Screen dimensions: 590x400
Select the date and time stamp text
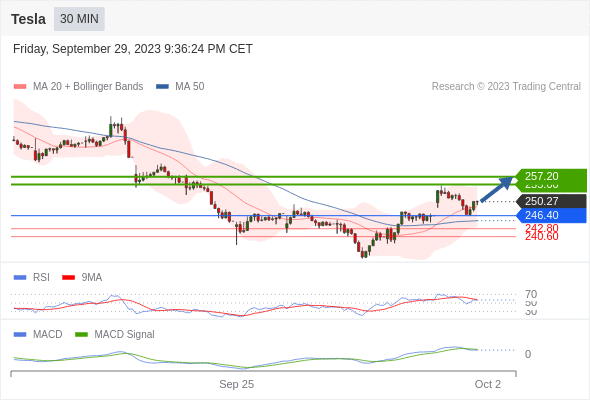pyautogui.click(x=133, y=49)
